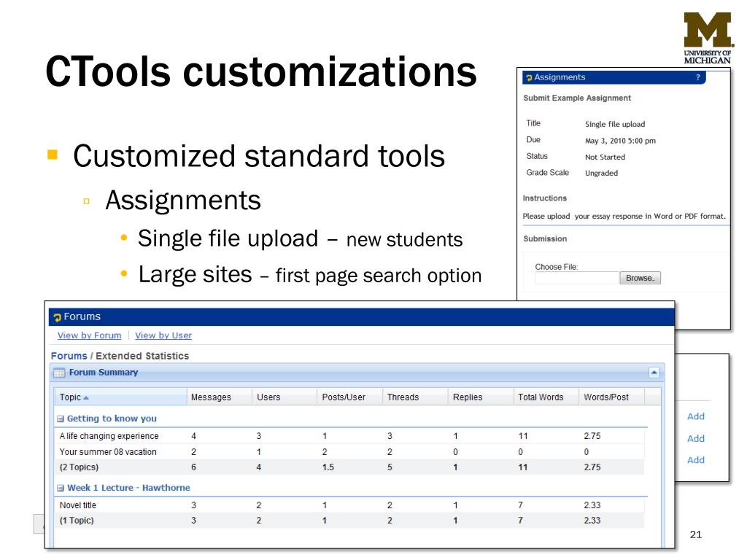Collapse the Week 1 Lecture - Hawthorne group

coord(61,488)
